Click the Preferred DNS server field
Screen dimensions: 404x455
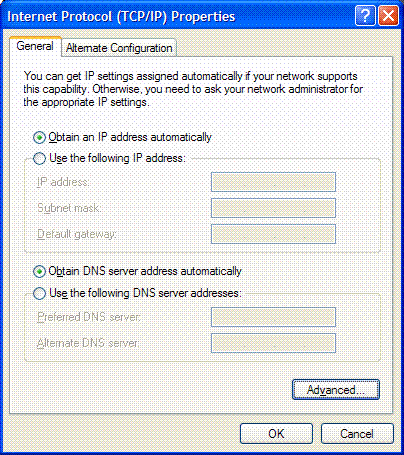[x=273, y=317]
